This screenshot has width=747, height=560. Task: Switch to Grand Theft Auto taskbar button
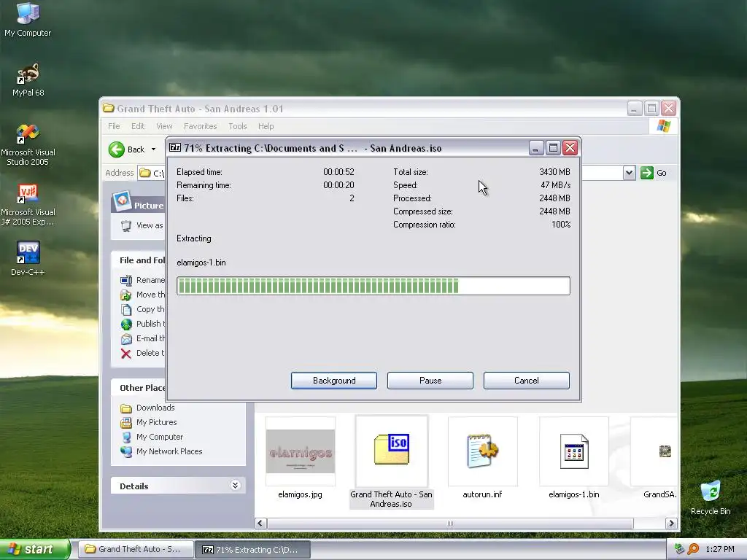135,550
